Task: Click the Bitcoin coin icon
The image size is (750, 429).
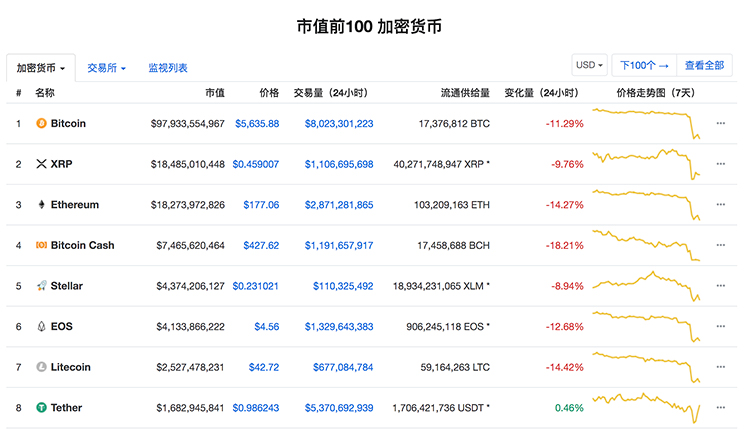Action: [41, 124]
